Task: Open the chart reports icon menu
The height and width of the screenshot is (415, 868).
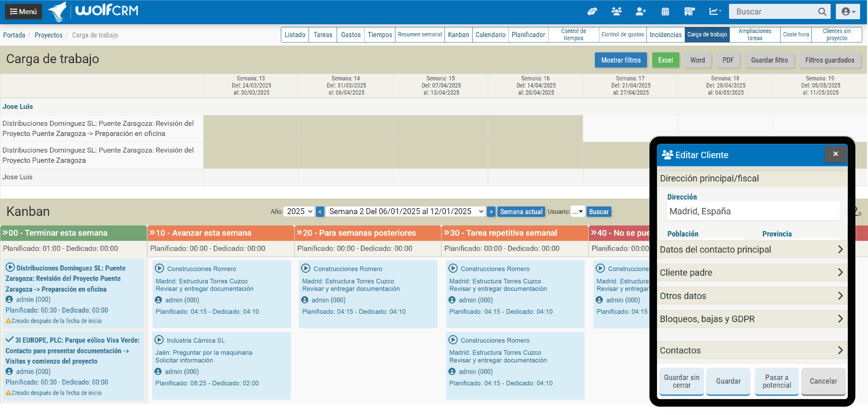Action: (715, 12)
